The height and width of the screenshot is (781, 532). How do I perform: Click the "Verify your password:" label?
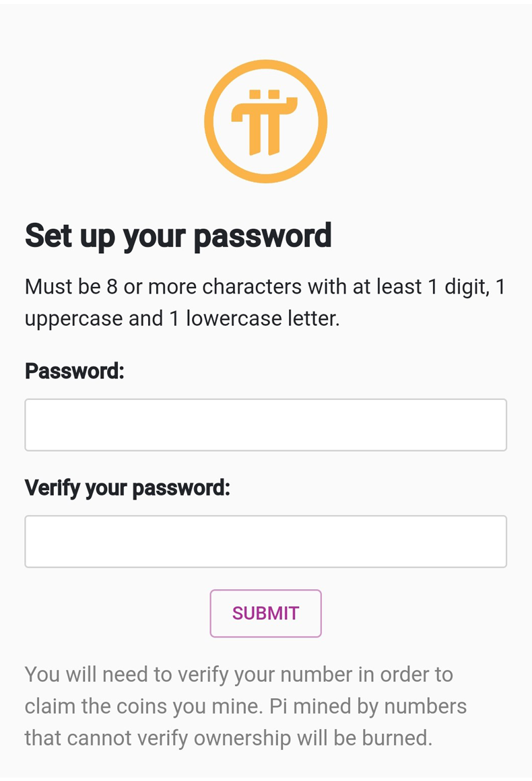click(x=127, y=487)
